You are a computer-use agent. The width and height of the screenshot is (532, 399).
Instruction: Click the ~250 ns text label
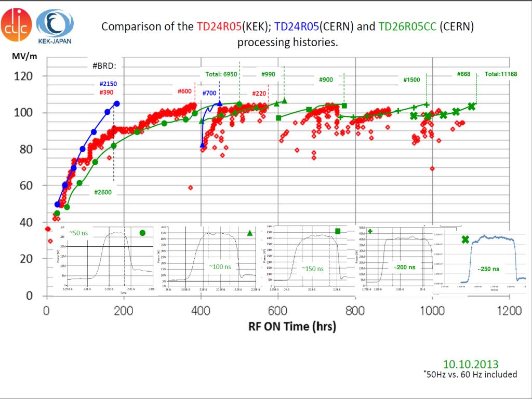click(488, 269)
